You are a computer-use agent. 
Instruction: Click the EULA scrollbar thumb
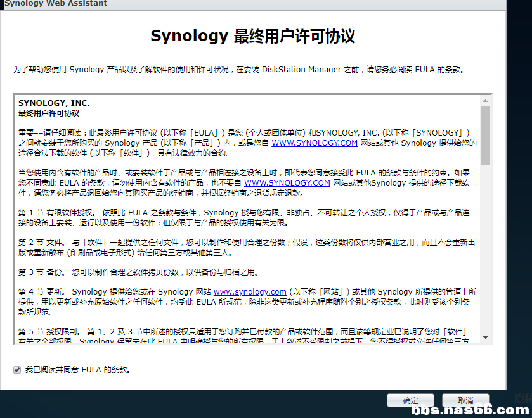point(485,136)
